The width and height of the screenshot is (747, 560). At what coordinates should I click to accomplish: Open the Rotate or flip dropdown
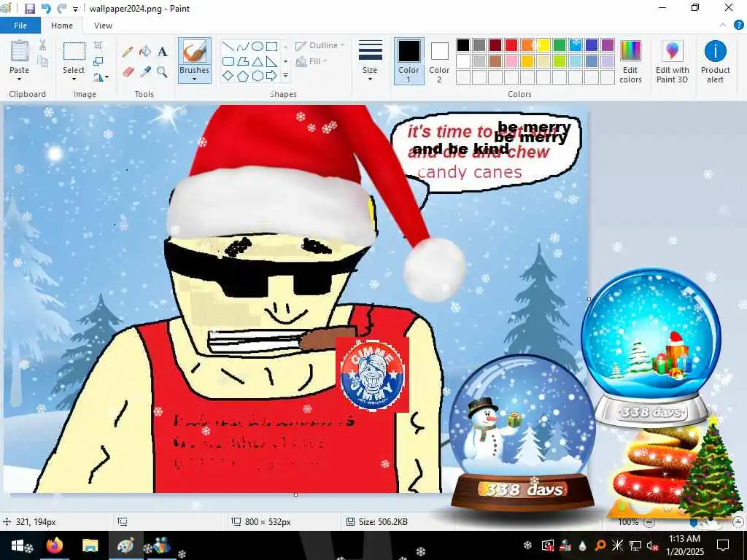101,77
